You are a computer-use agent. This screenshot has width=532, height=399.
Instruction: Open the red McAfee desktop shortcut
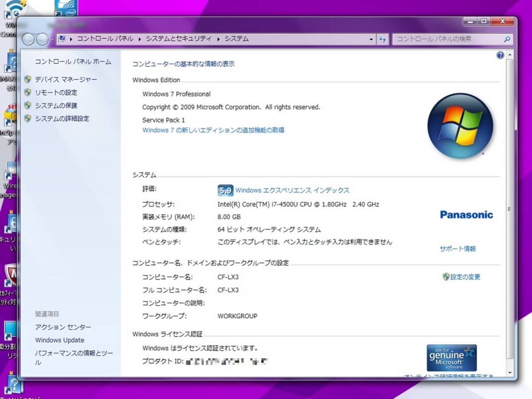click(x=11, y=275)
